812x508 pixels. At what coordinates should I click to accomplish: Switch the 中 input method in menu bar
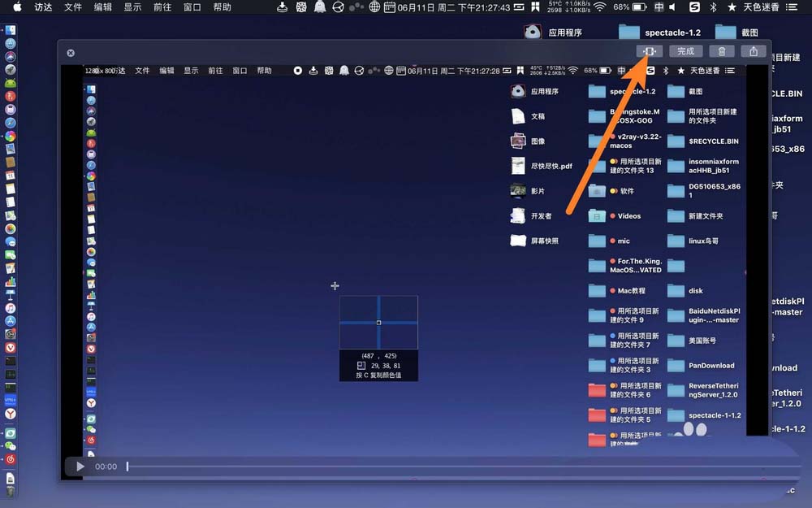coord(659,7)
